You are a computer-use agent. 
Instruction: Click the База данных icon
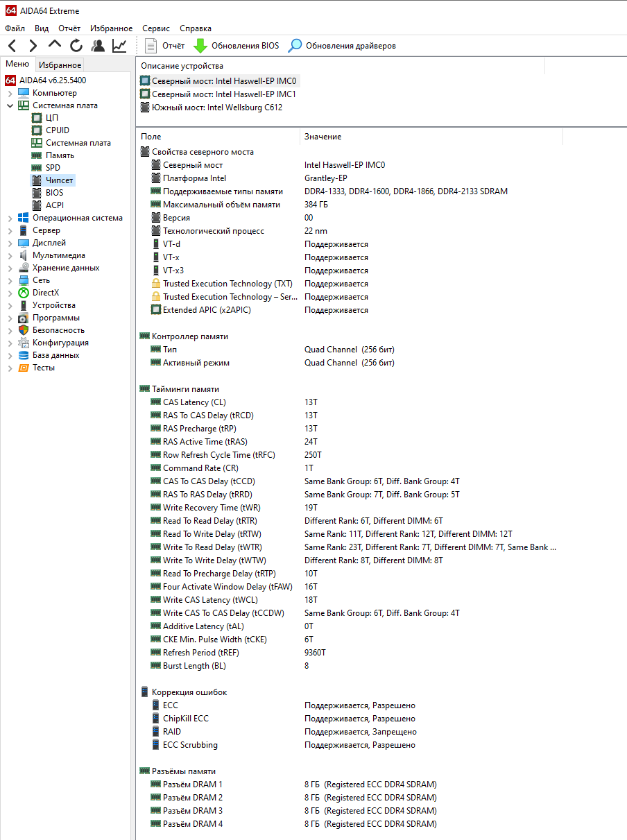point(24,355)
